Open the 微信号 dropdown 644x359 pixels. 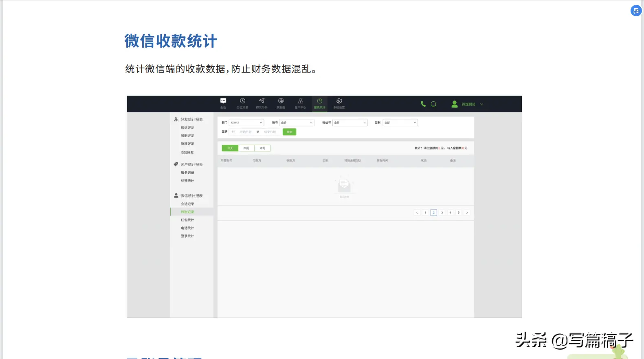point(350,123)
